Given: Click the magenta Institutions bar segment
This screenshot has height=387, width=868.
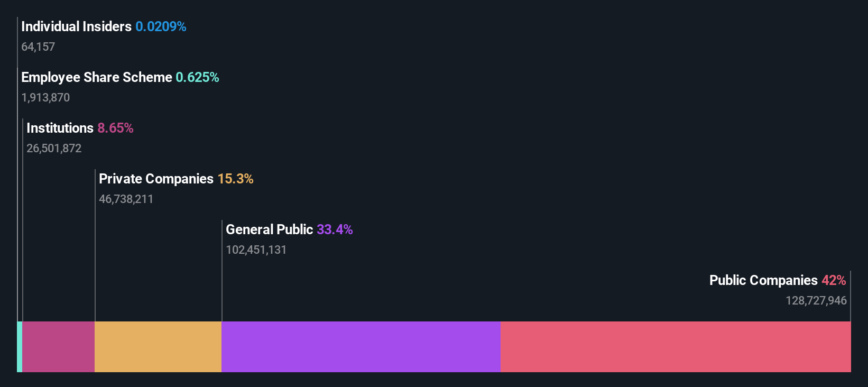Looking at the screenshot, I should point(58,347).
